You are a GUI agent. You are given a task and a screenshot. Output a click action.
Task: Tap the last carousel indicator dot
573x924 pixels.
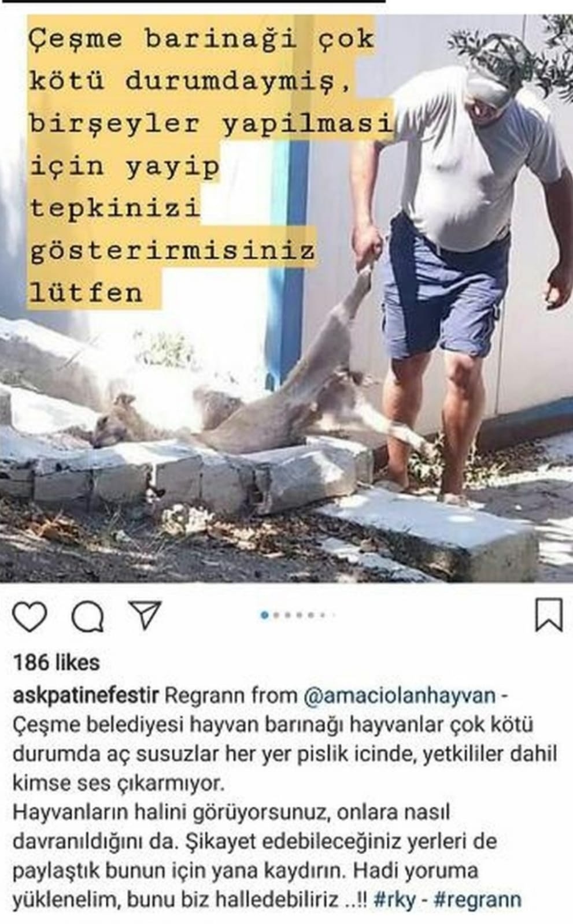[x=334, y=615]
